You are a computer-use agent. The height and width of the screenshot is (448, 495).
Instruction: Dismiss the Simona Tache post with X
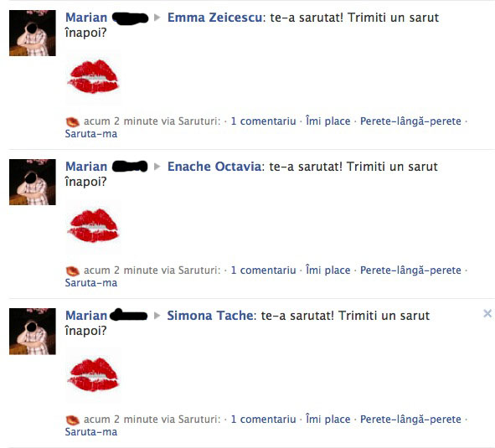tap(487, 313)
